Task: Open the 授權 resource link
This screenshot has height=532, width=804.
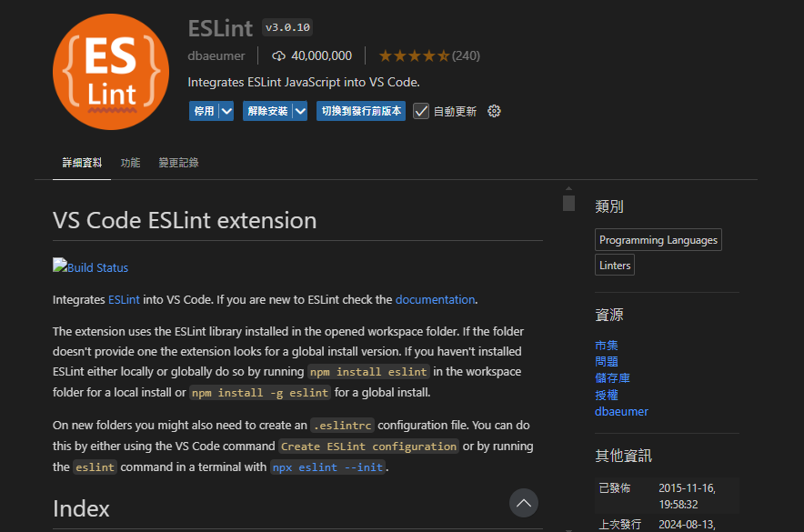Action: (606, 396)
